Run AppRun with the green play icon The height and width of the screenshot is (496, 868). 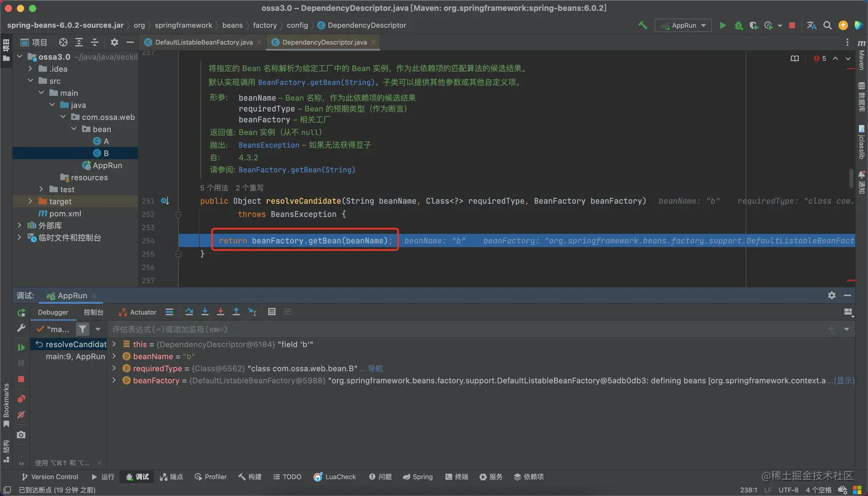tap(723, 25)
